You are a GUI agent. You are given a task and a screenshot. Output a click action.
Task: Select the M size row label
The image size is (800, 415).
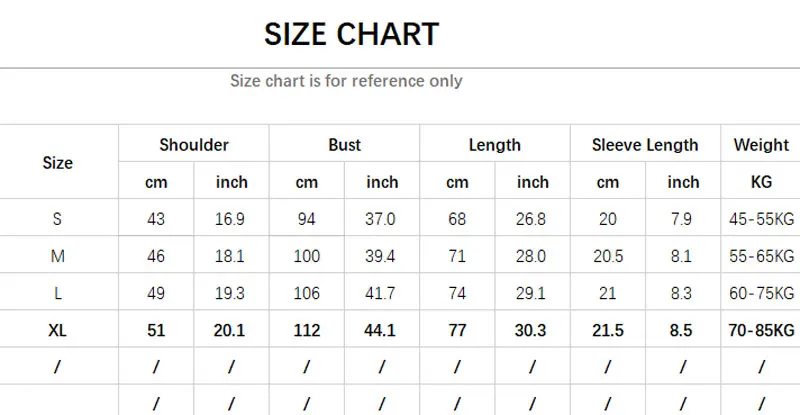click(58, 256)
